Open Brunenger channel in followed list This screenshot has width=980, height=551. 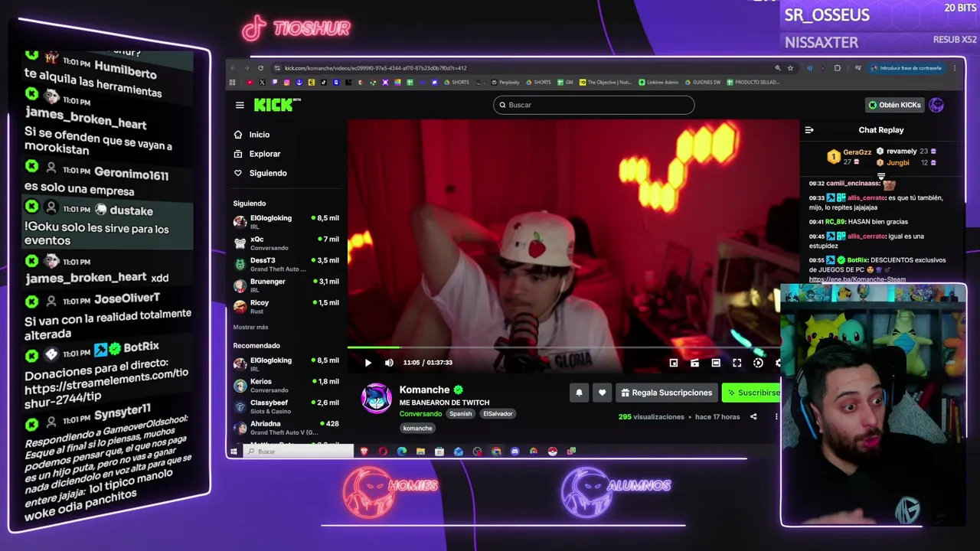pyautogui.click(x=286, y=285)
